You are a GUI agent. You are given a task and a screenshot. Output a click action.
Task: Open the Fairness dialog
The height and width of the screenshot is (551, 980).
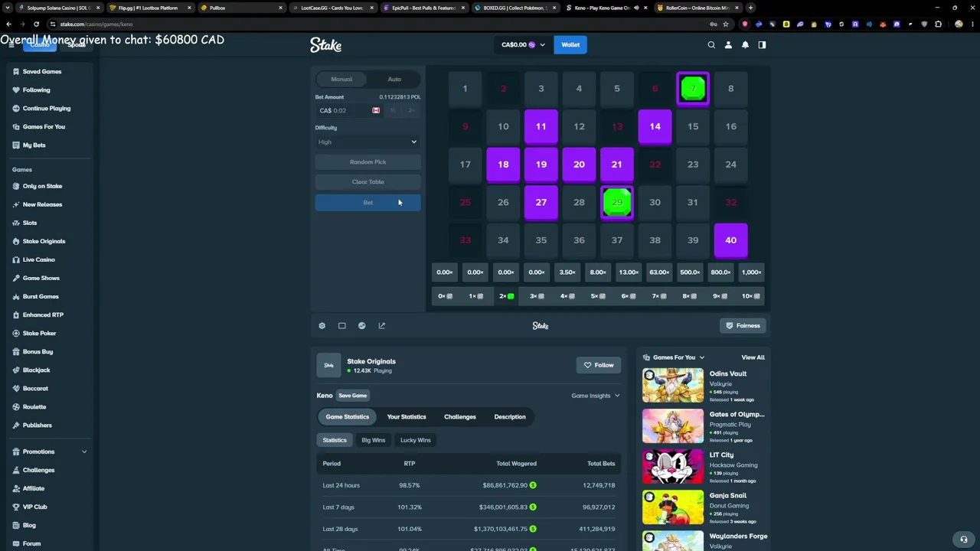pos(743,326)
